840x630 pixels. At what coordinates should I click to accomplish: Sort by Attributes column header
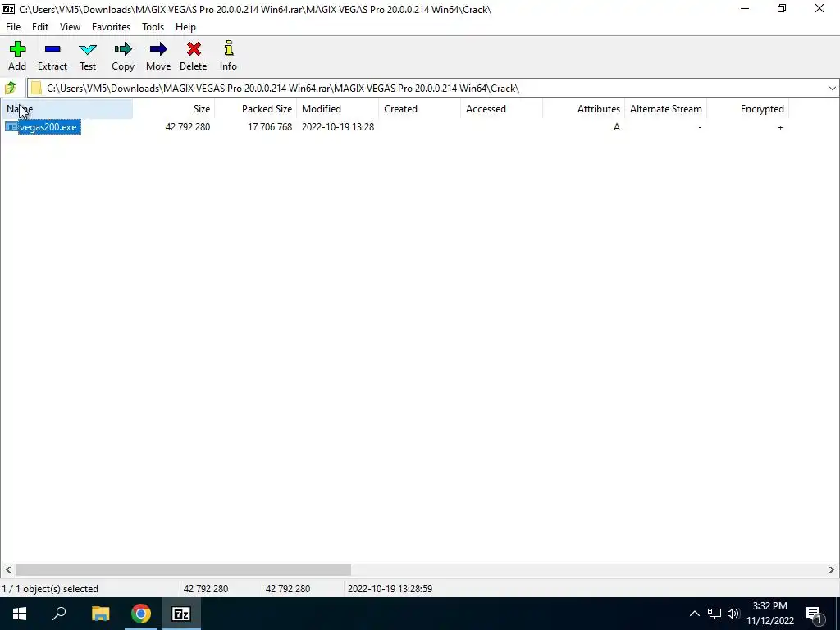click(x=583, y=109)
